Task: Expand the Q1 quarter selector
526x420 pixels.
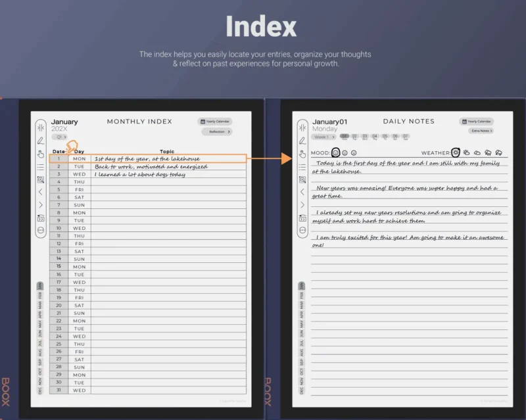Action: point(59,137)
